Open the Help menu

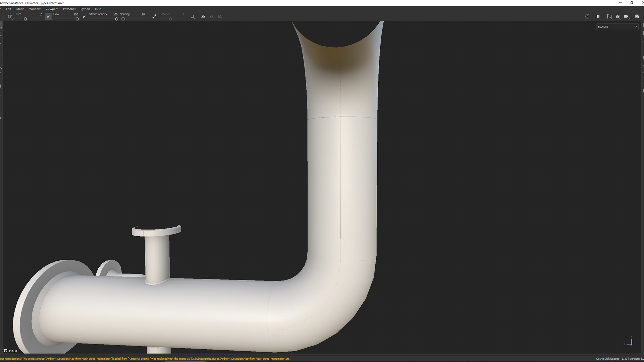click(x=98, y=9)
